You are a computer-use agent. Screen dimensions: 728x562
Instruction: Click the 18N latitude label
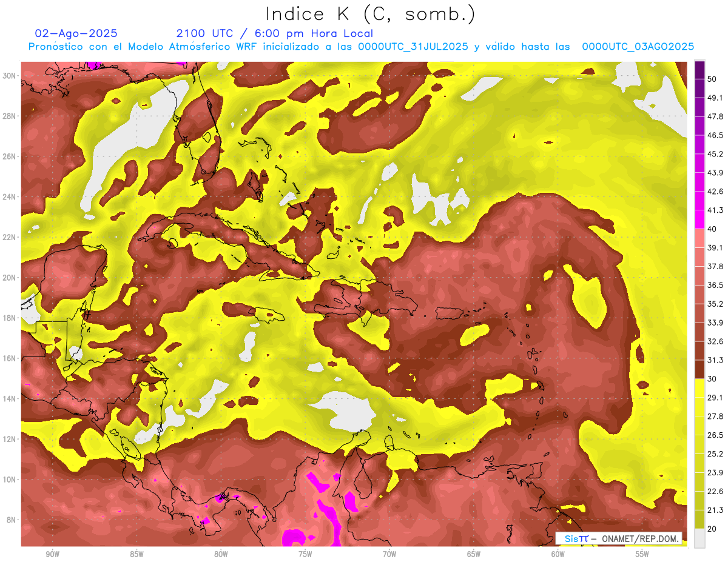[x=10, y=318]
